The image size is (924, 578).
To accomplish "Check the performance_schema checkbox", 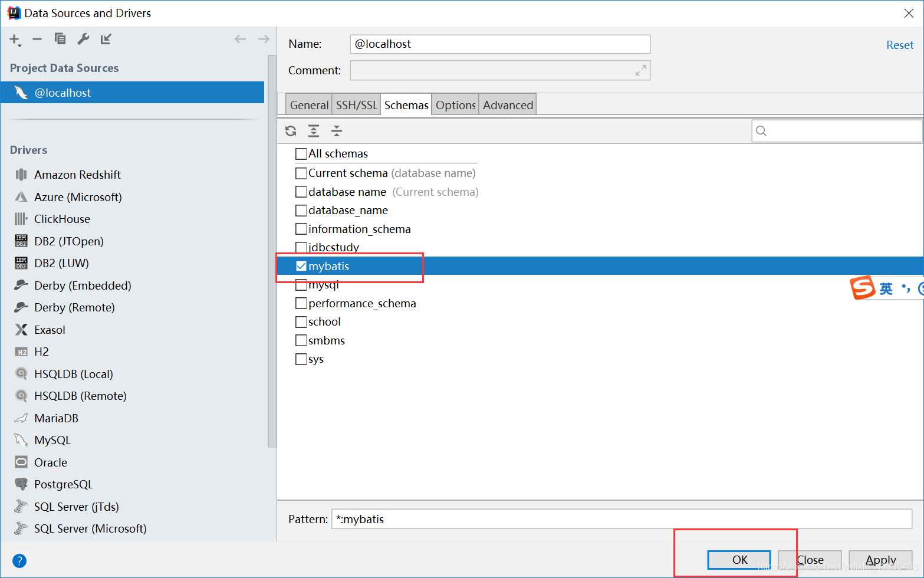I will (301, 303).
